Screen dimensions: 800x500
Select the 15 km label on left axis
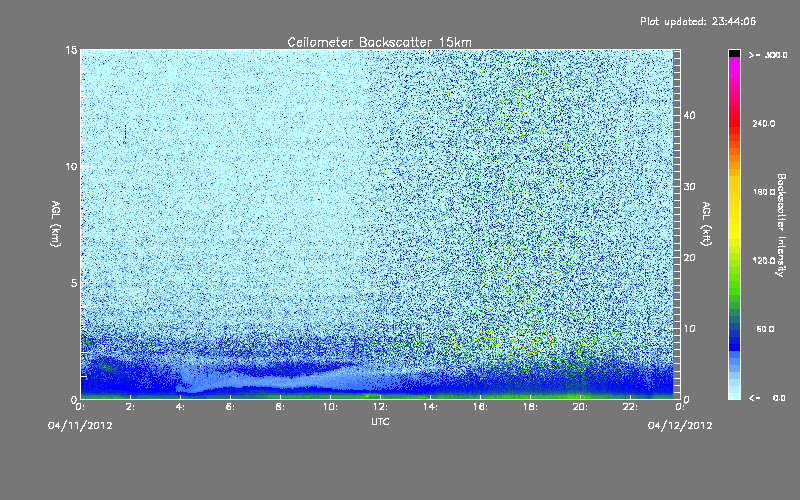71,50
